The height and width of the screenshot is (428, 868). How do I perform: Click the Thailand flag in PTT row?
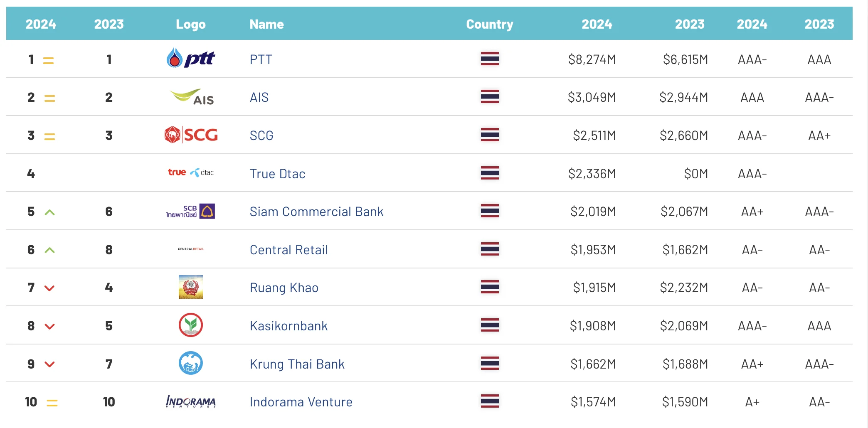490,59
